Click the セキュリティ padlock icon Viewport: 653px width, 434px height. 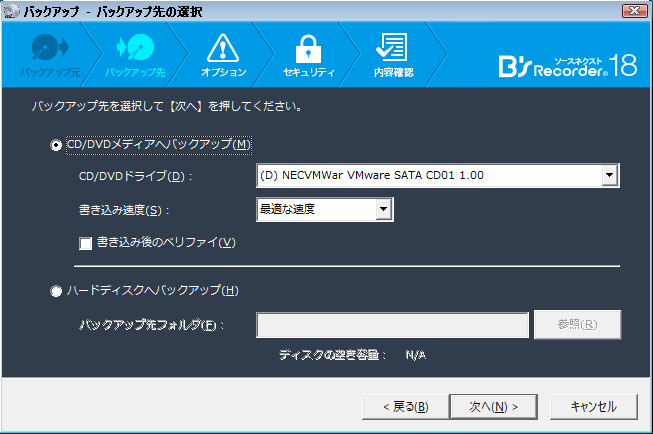[x=308, y=48]
